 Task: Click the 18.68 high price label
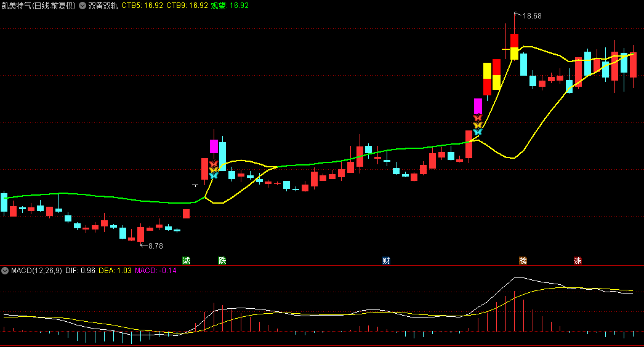tap(532, 16)
